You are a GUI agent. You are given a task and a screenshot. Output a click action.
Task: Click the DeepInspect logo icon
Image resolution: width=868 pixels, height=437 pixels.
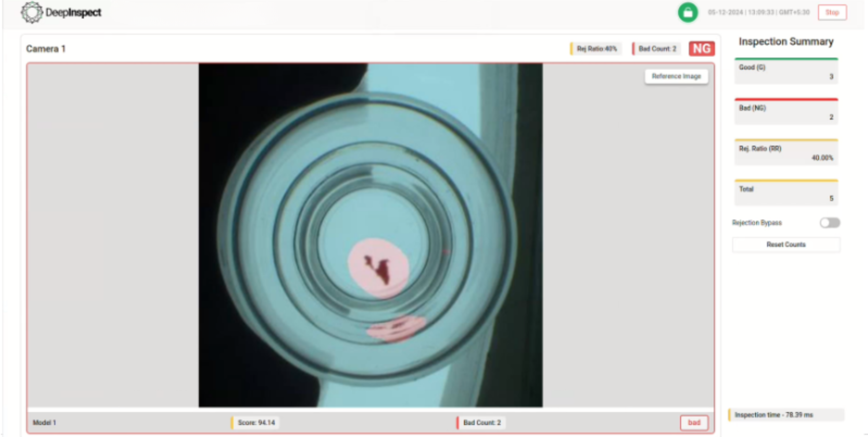(x=32, y=13)
